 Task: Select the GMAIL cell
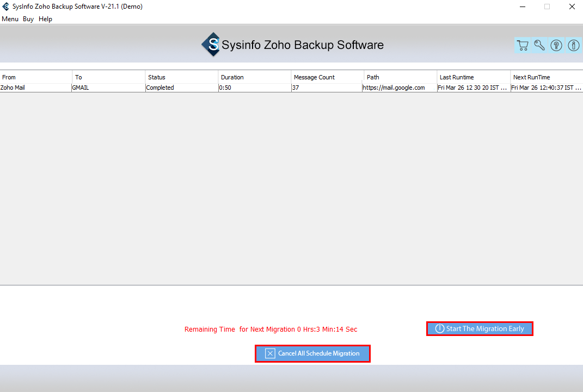[x=108, y=88]
